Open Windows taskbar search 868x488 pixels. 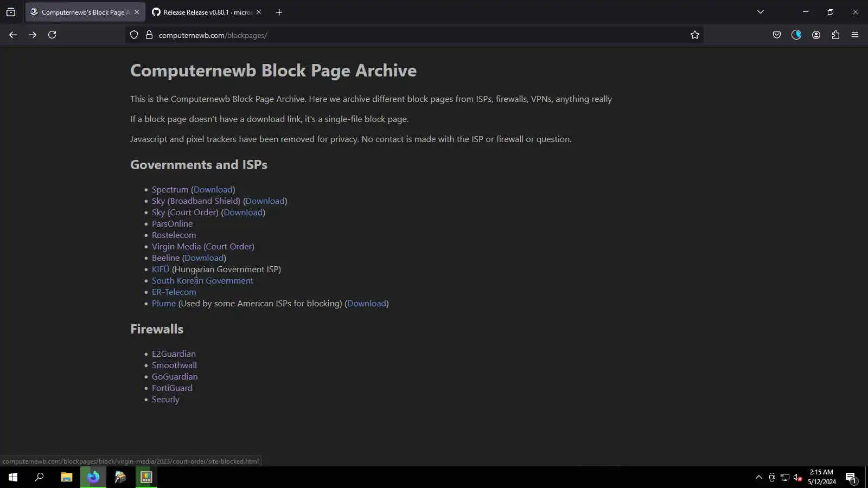39,477
